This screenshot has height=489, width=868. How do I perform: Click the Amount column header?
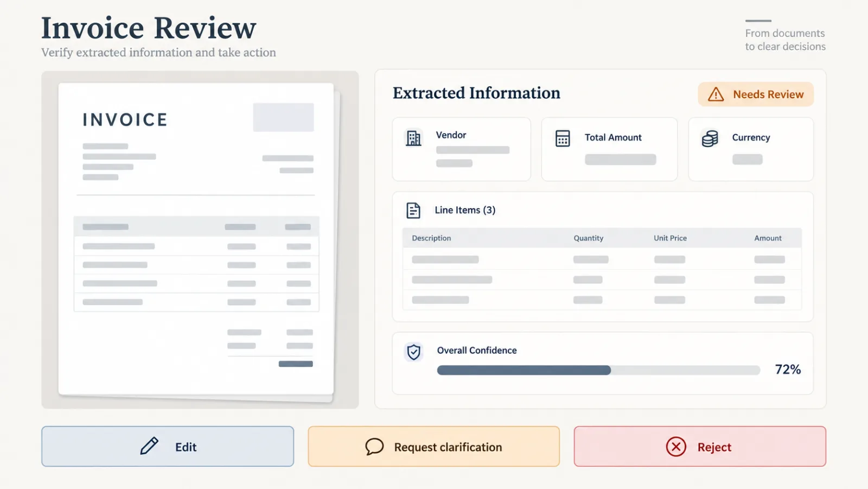coord(768,238)
